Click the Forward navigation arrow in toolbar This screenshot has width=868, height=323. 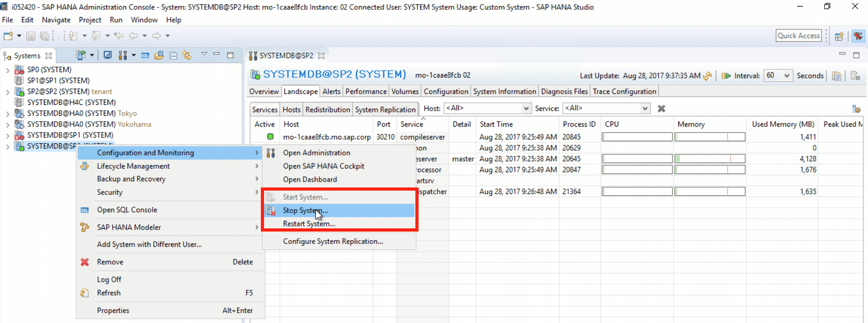click(156, 36)
